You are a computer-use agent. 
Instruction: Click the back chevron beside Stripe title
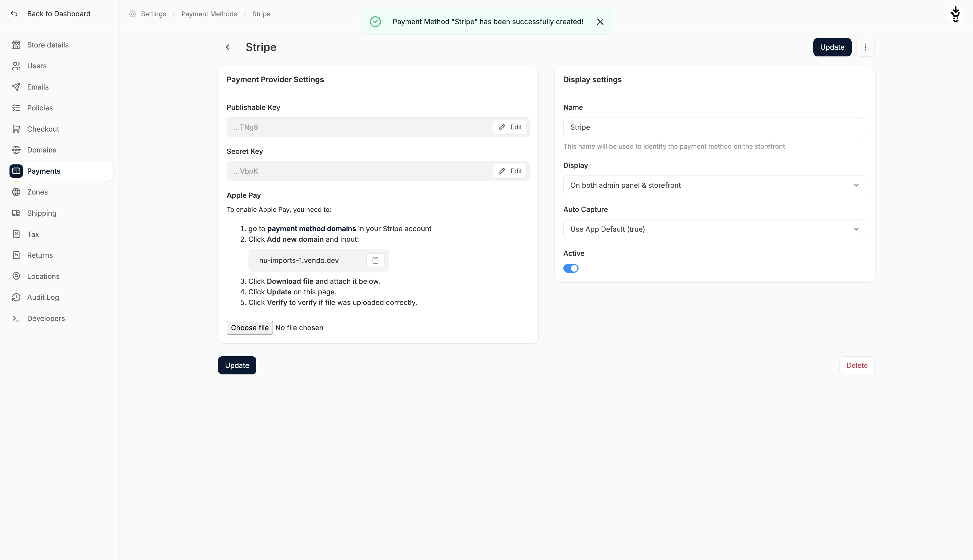tap(228, 47)
